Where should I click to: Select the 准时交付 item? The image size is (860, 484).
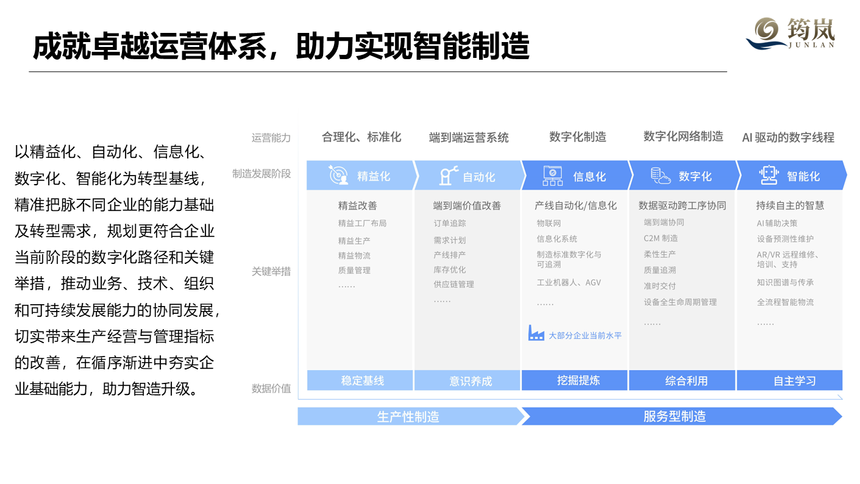pyautogui.click(x=660, y=286)
